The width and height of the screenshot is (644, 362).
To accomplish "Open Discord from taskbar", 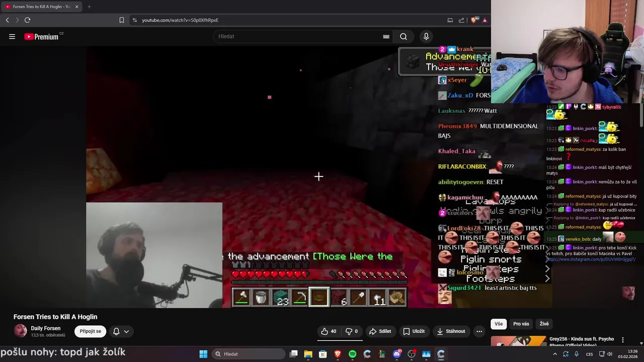I will pos(397,354).
